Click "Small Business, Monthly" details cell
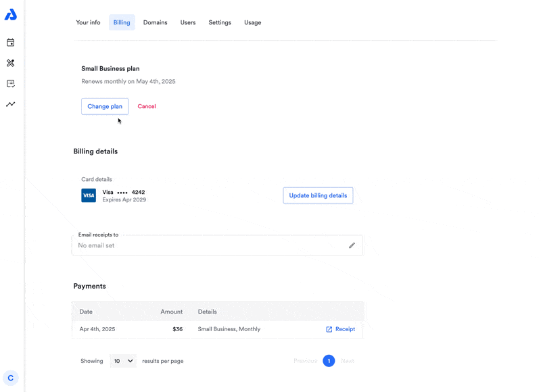 coord(229,329)
